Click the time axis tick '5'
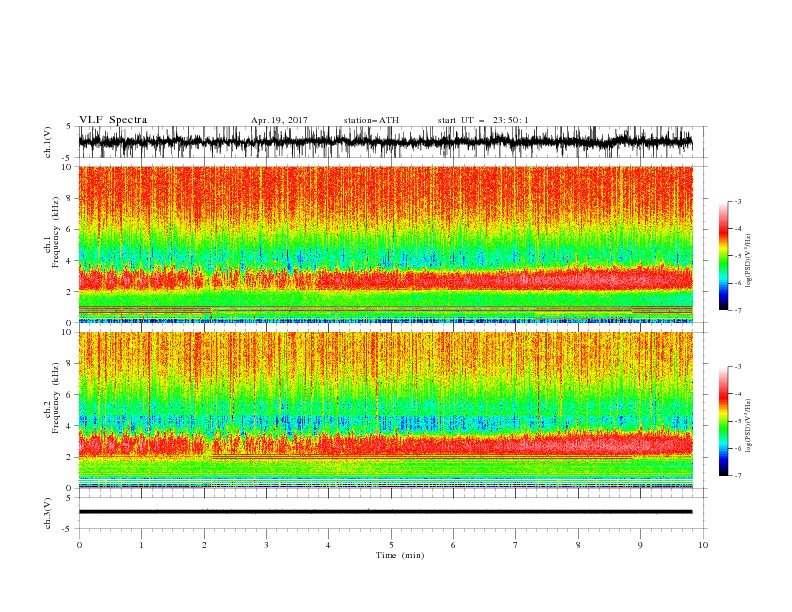Image resolution: width=792 pixels, height=612 pixels. tap(391, 545)
